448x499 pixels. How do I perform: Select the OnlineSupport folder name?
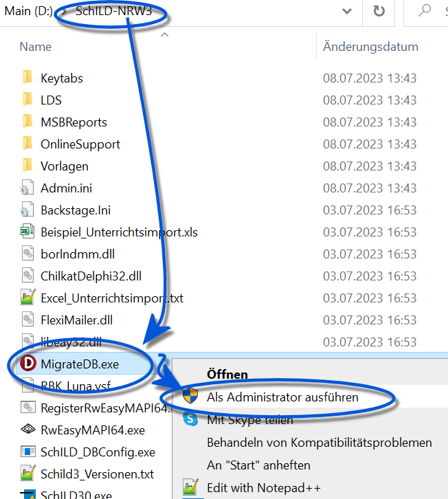tap(80, 144)
